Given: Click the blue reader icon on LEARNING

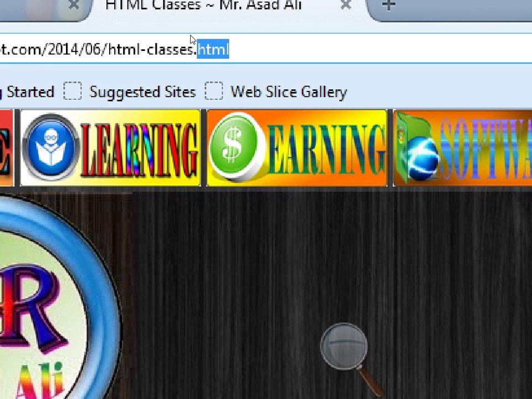Looking at the screenshot, I should 51,147.
